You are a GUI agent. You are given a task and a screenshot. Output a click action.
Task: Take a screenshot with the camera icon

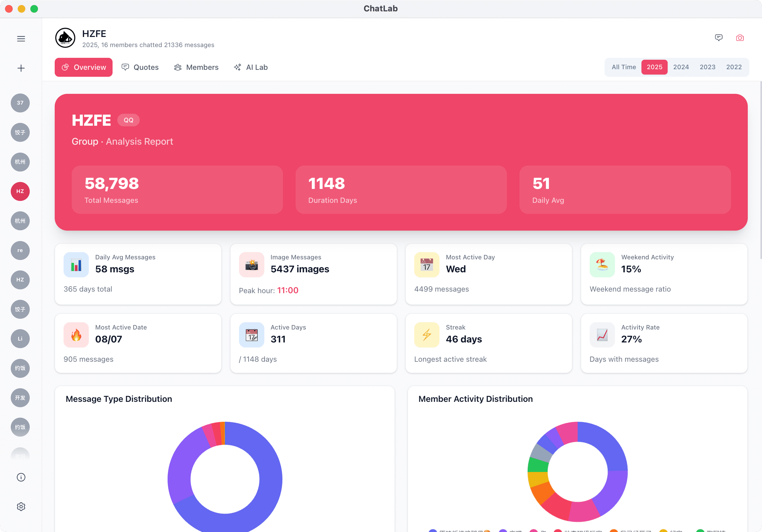740,38
